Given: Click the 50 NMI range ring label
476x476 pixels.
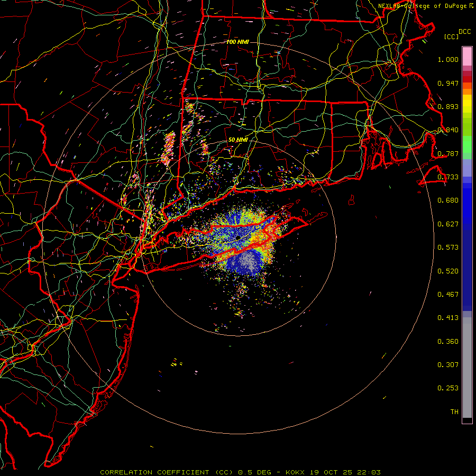Looking at the screenshot, I should 238,140.
